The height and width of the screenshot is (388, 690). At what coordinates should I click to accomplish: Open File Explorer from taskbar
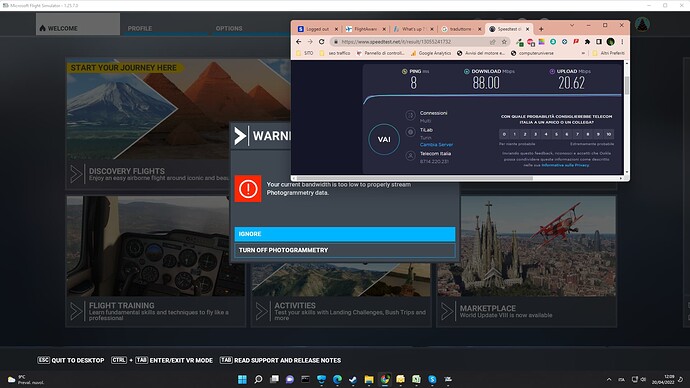pyautogui.click(x=369, y=379)
